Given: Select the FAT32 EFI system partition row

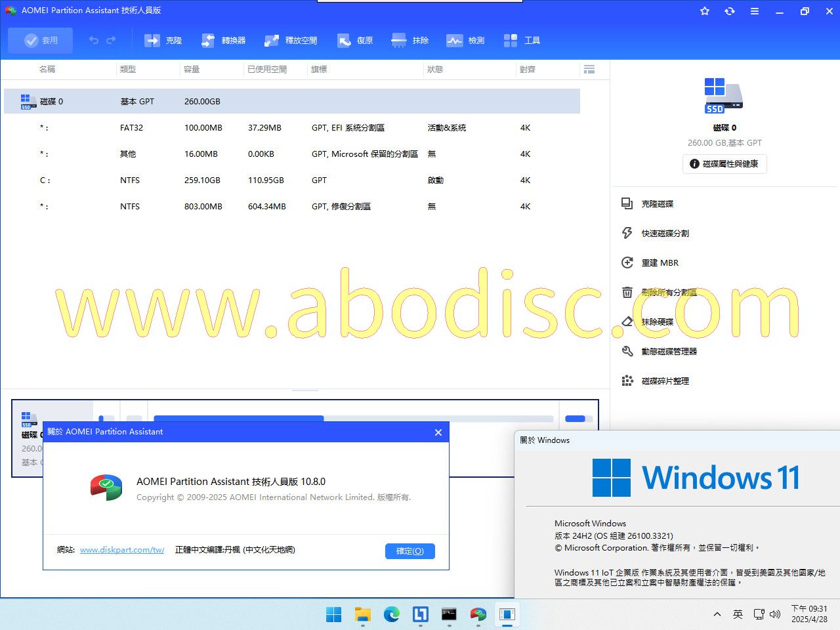Looking at the screenshot, I should [292, 127].
